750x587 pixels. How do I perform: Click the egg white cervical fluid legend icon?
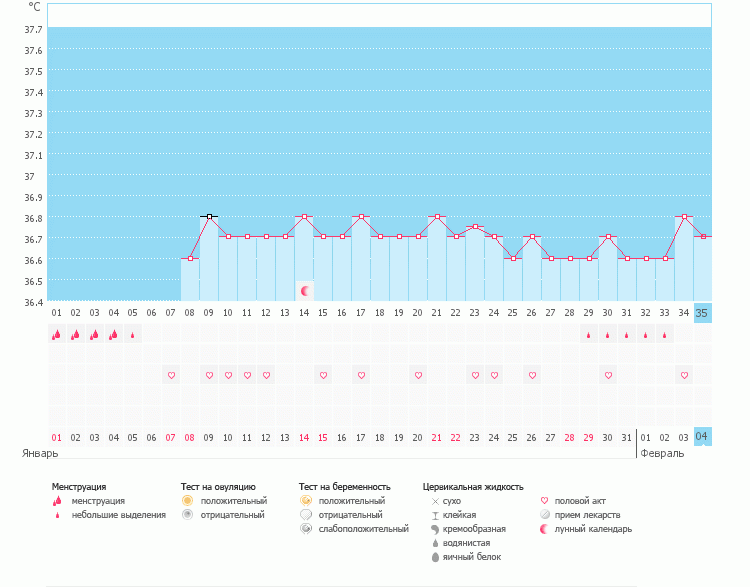pos(435,557)
